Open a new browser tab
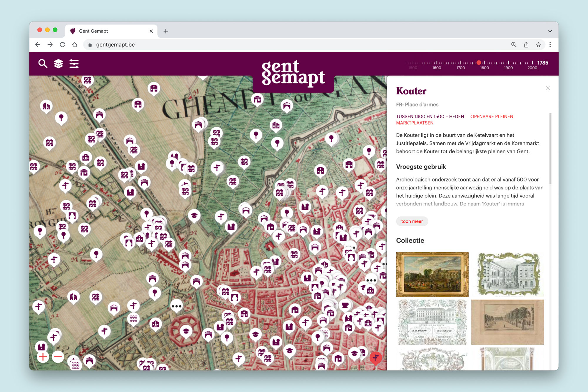 point(166,31)
